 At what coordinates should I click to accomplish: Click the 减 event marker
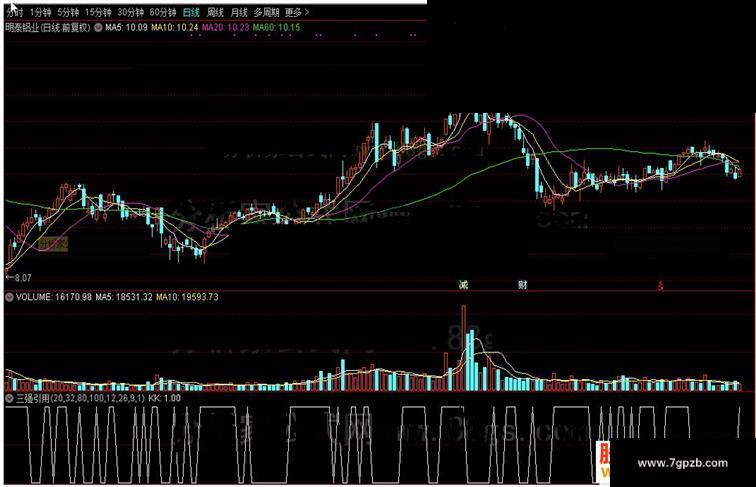[463, 285]
